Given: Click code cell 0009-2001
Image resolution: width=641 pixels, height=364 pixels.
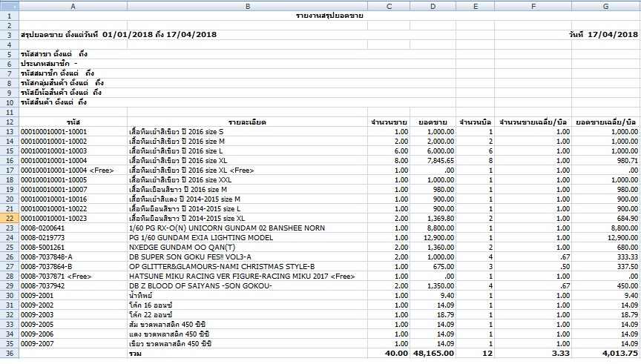Looking at the screenshot, I should [73, 295].
